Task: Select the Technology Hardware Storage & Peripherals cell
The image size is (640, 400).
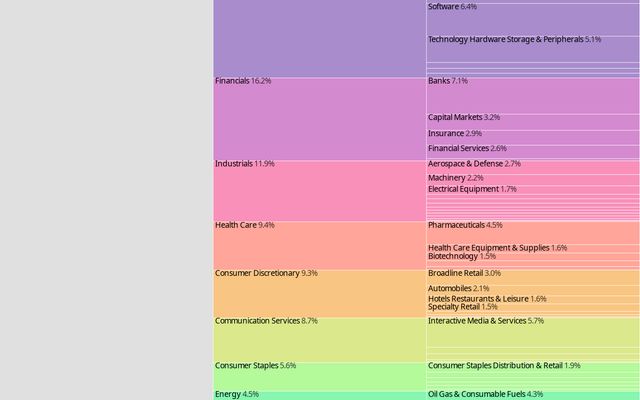Action: point(532,47)
